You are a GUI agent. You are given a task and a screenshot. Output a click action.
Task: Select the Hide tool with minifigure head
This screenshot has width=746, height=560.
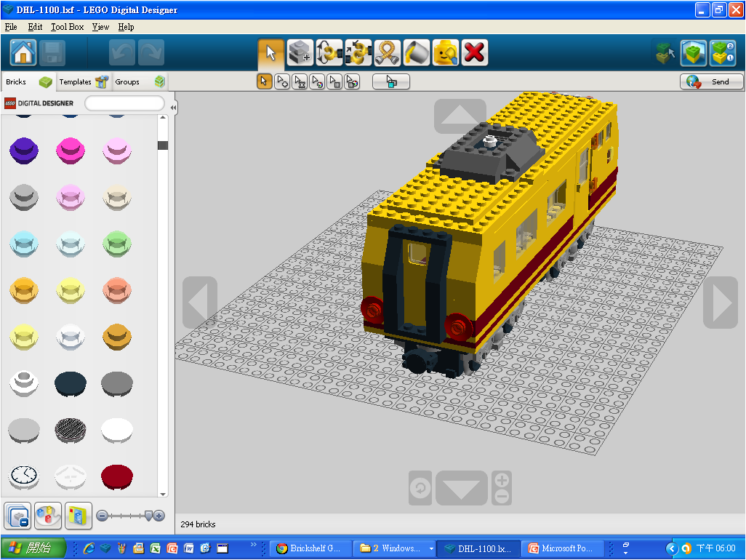point(445,53)
